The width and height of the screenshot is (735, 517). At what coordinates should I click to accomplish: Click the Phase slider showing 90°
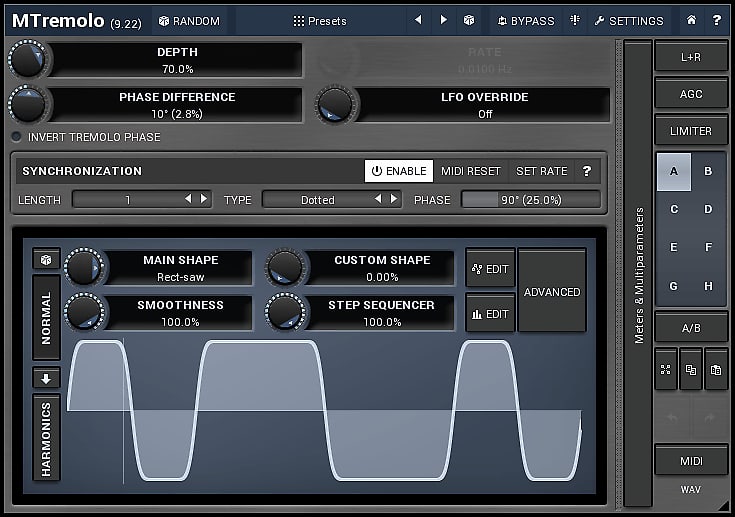pyautogui.click(x=530, y=200)
